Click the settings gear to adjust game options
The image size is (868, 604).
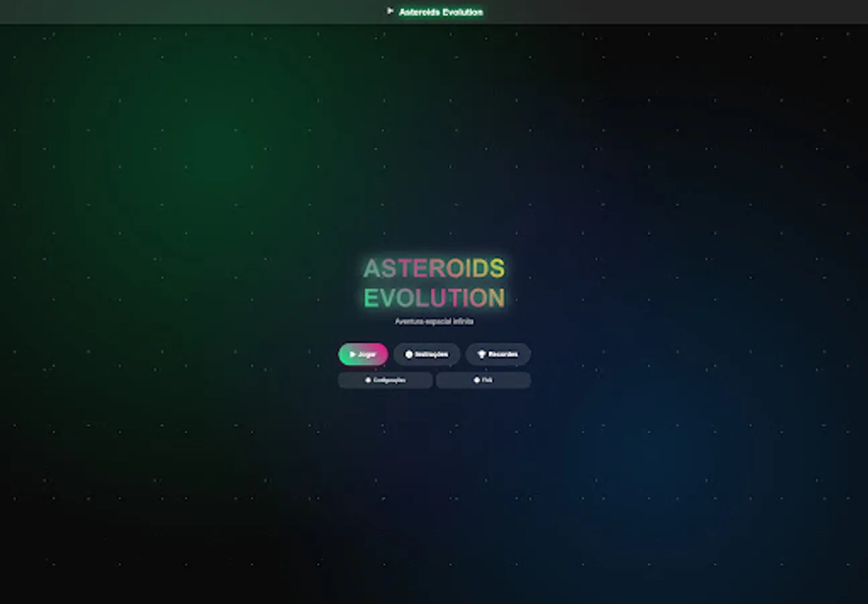pyautogui.click(x=385, y=380)
